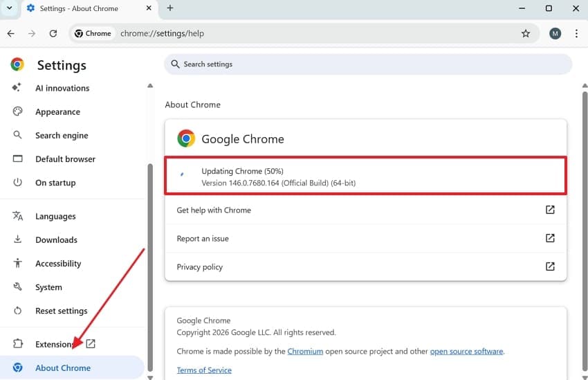The image size is (588, 380).
Task: Click external link icon for Privacy policy
Action: (550, 266)
